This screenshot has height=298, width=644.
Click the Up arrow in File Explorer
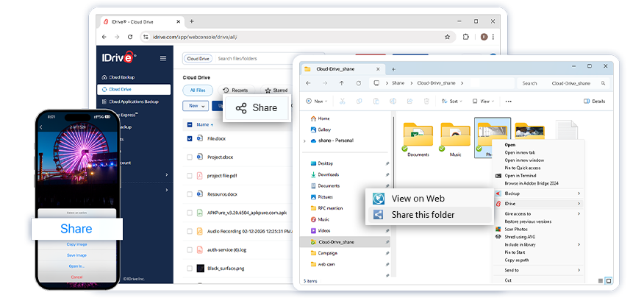(x=341, y=83)
